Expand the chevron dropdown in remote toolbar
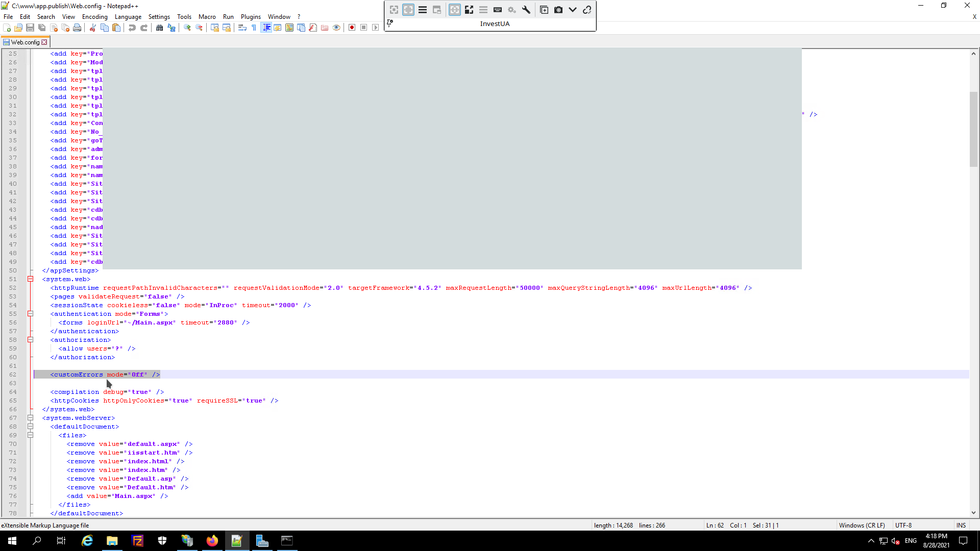The image size is (980, 551). click(x=573, y=10)
